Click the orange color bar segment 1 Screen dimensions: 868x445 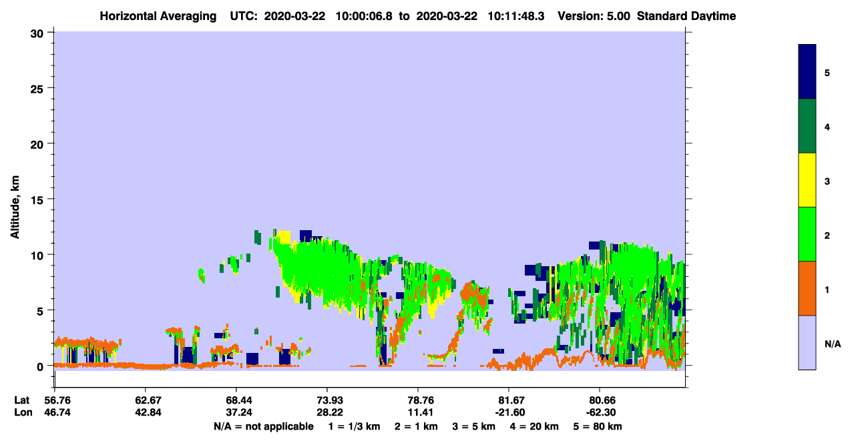pyautogui.click(x=807, y=288)
